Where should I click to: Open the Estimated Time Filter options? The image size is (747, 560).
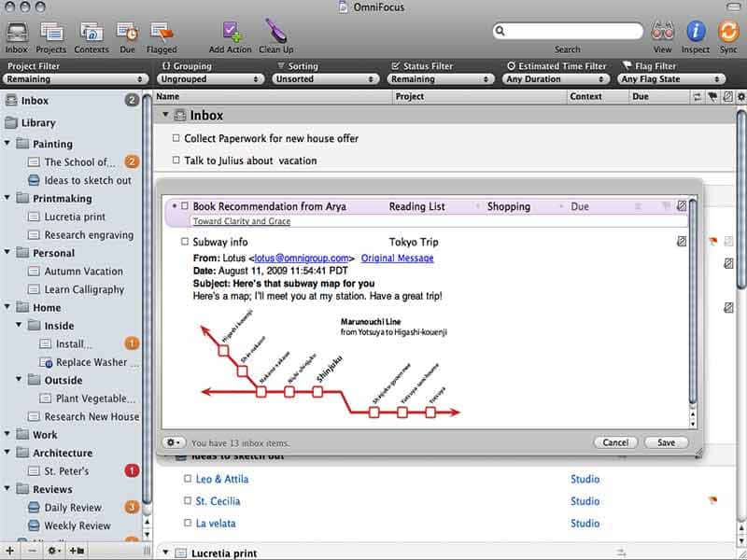[x=556, y=79]
